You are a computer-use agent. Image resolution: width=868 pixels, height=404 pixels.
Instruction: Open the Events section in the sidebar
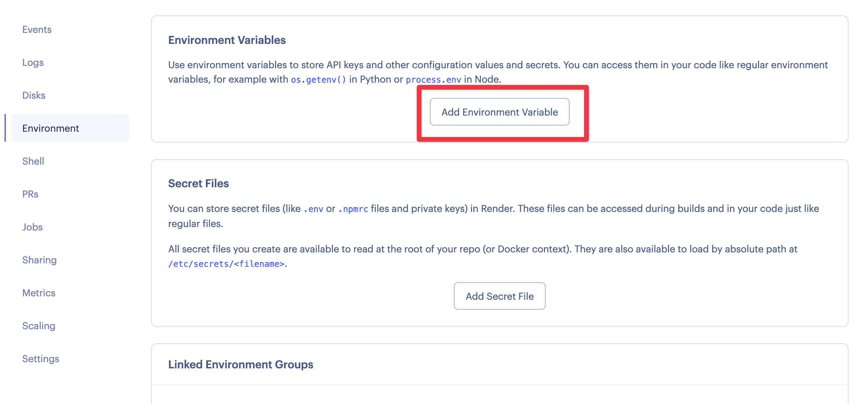[x=37, y=29]
